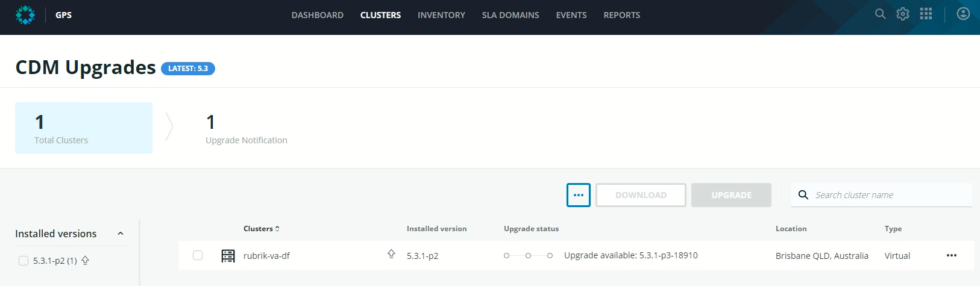Open the apps grid icon
This screenshot has width=980, height=286.
click(x=926, y=14)
